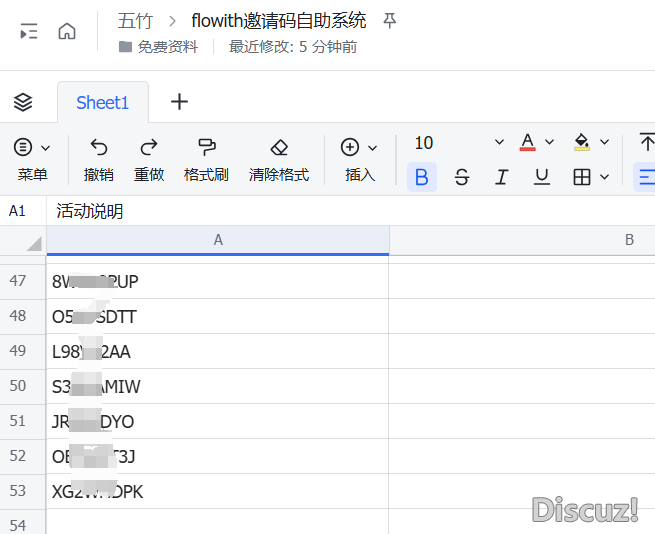The image size is (655, 534).
Task: Select the Format Painter (格式刷) tool
Action: point(206,147)
